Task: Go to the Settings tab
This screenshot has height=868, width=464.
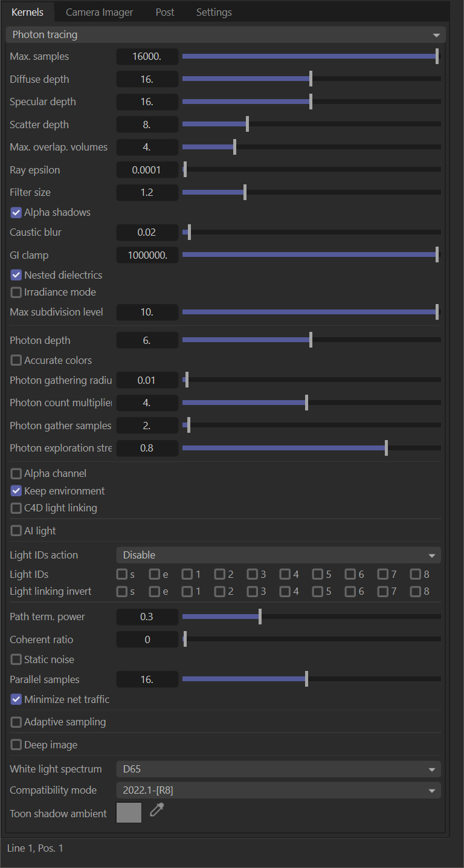Action: [x=214, y=12]
